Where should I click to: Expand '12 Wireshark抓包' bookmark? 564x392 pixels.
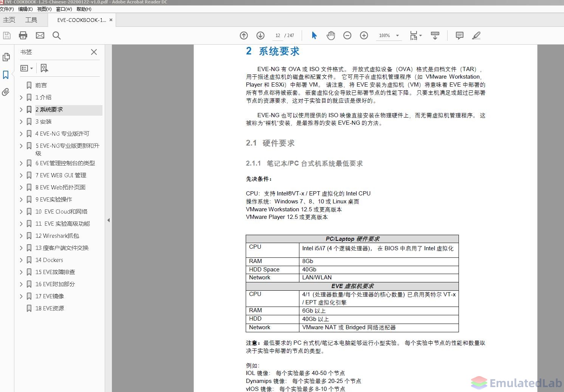(x=21, y=236)
